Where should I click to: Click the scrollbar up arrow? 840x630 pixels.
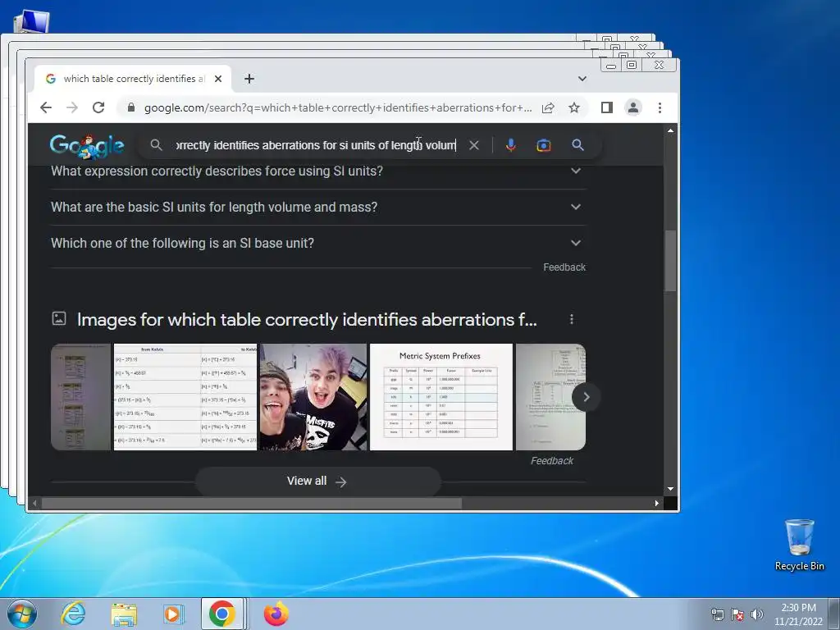point(670,130)
